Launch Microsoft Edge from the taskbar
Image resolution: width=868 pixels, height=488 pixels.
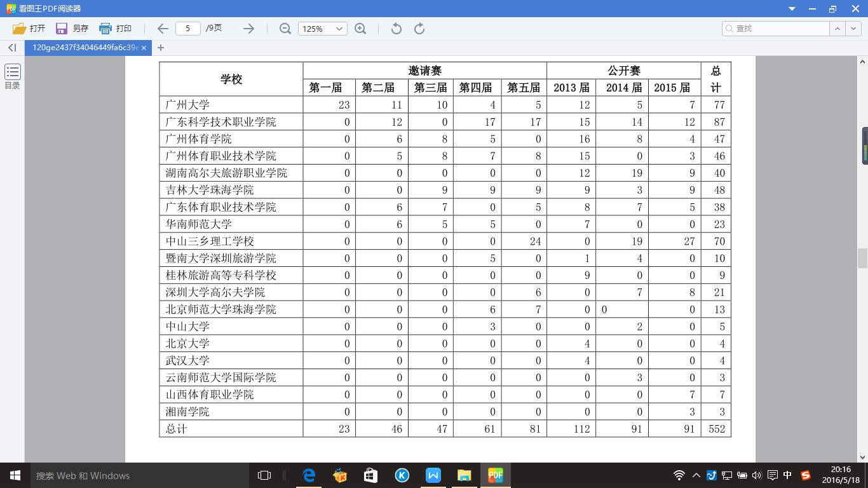(x=309, y=475)
